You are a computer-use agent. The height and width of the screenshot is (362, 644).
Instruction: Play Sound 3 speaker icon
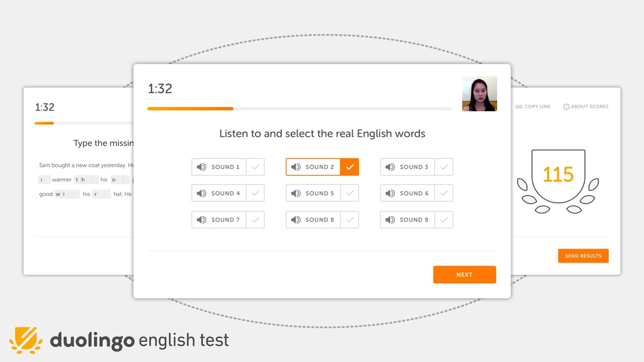(390, 167)
